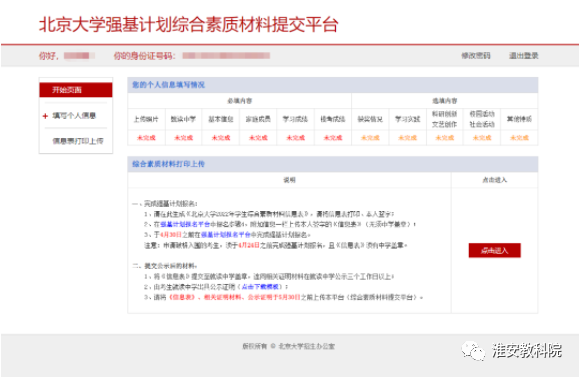Viewport: 580px width, 377px height.
Task: Click the 点击进入 column header text
Action: pyautogui.click(x=495, y=180)
